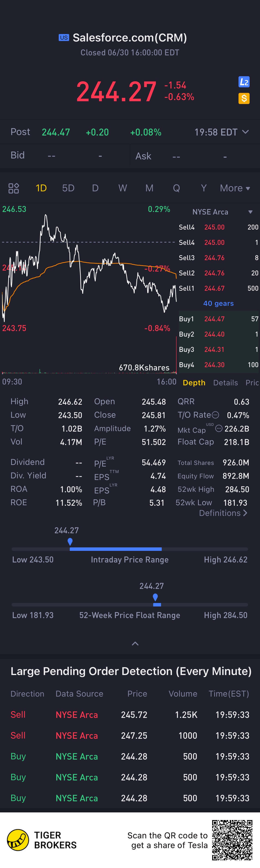Select the Details order book tab
260x868 pixels.
click(225, 383)
